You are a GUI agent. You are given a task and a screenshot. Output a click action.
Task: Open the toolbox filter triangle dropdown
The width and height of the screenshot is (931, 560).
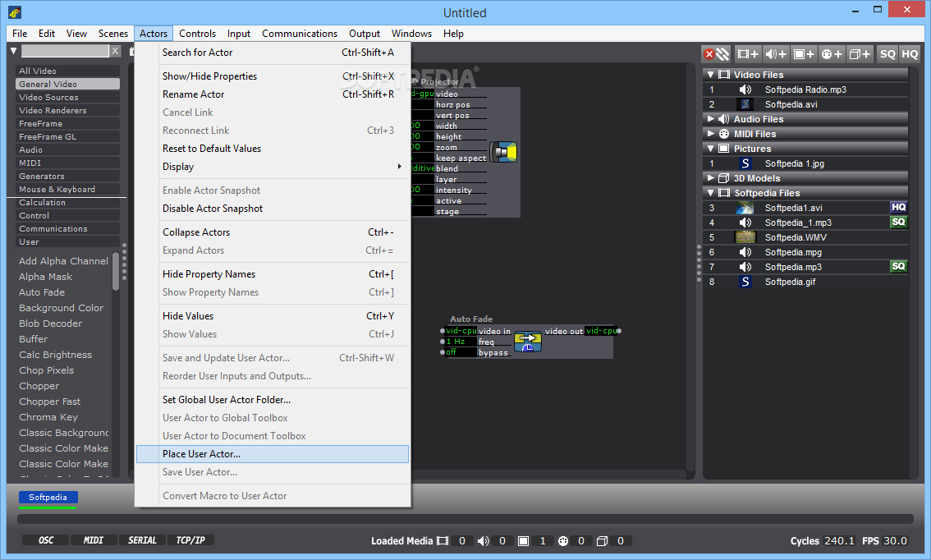13,51
